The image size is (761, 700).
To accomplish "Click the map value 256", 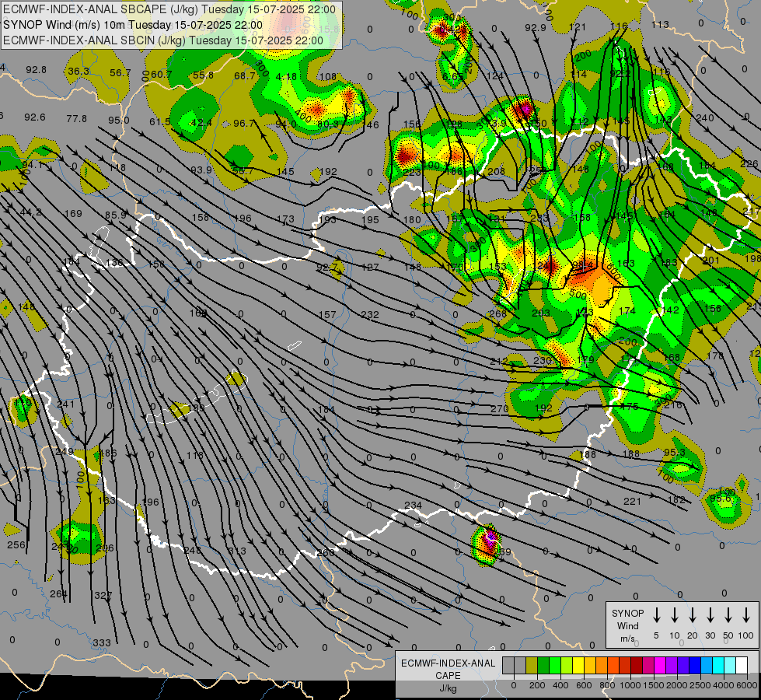I will [x=16, y=545].
